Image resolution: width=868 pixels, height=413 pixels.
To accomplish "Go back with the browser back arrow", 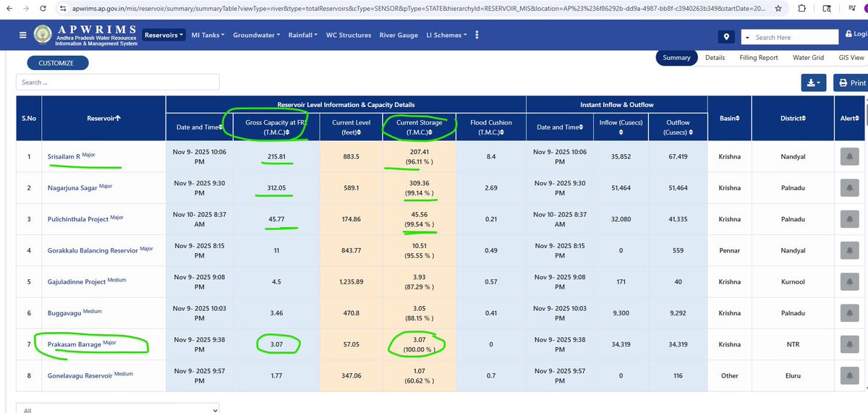I will pyautogui.click(x=8, y=8).
